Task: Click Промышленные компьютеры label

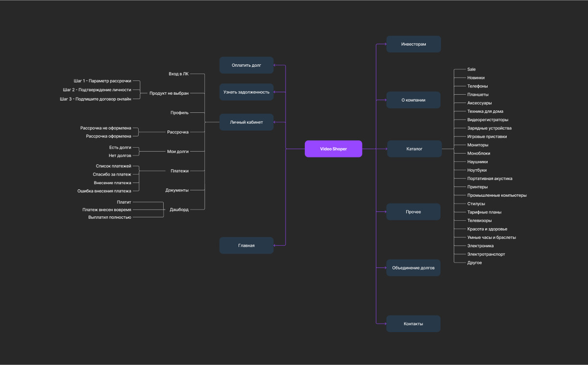Action: [x=497, y=195]
